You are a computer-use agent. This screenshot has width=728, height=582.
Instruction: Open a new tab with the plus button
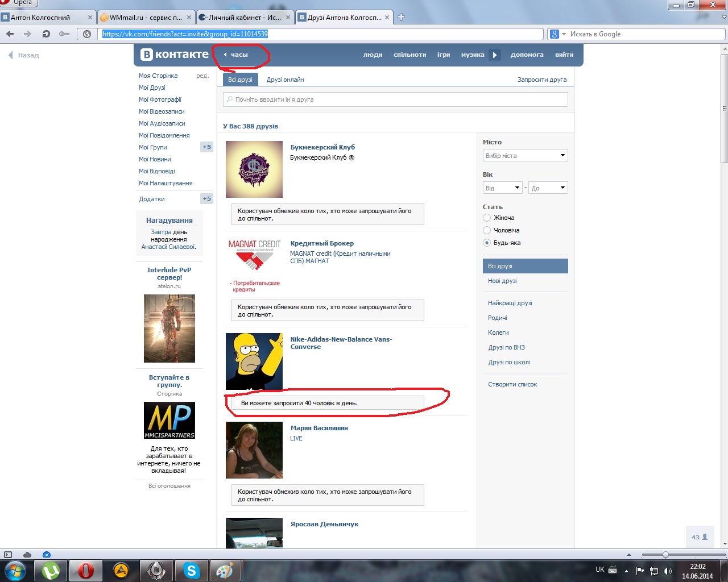click(x=401, y=17)
